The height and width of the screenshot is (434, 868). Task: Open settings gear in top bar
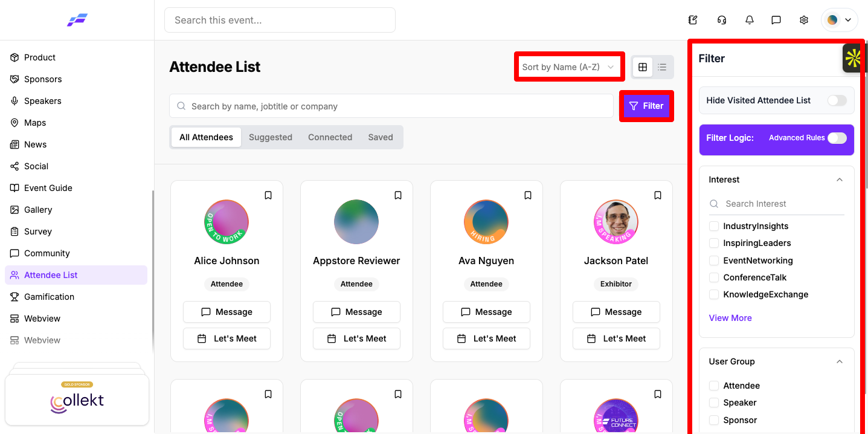[x=804, y=20]
